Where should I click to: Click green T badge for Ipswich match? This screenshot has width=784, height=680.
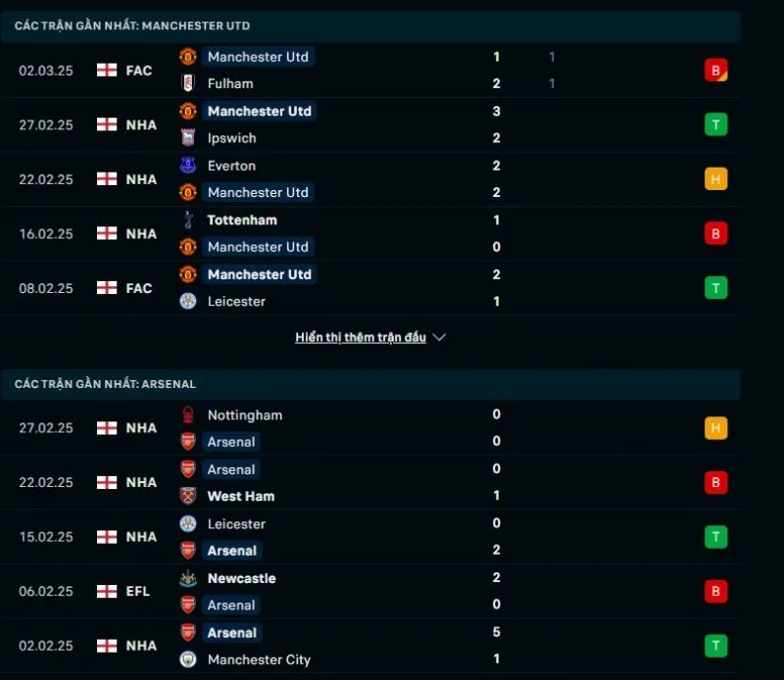coord(715,124)
